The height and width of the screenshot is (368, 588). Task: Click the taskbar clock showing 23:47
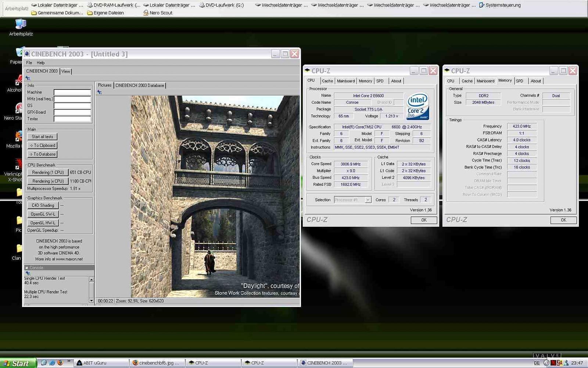point(577,363)
